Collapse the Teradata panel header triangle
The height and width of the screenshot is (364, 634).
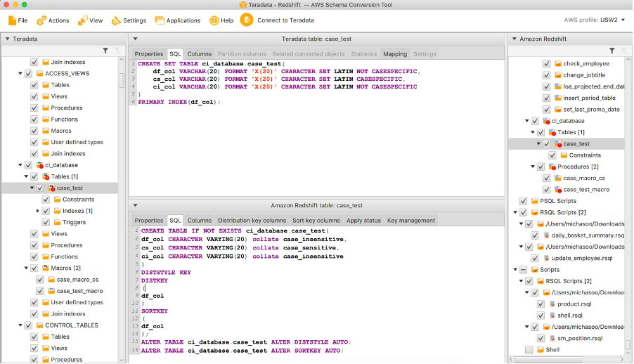pyautogui.click(x=7, y=39)
